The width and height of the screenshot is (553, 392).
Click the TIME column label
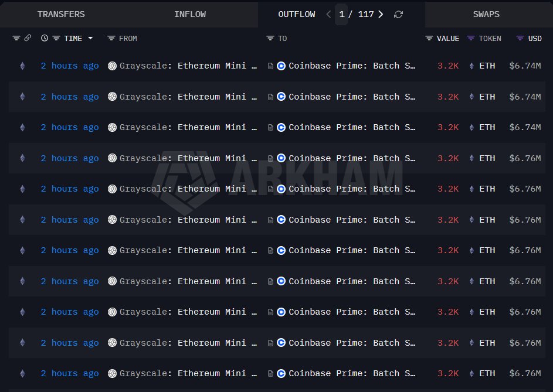tap(73, 39)
